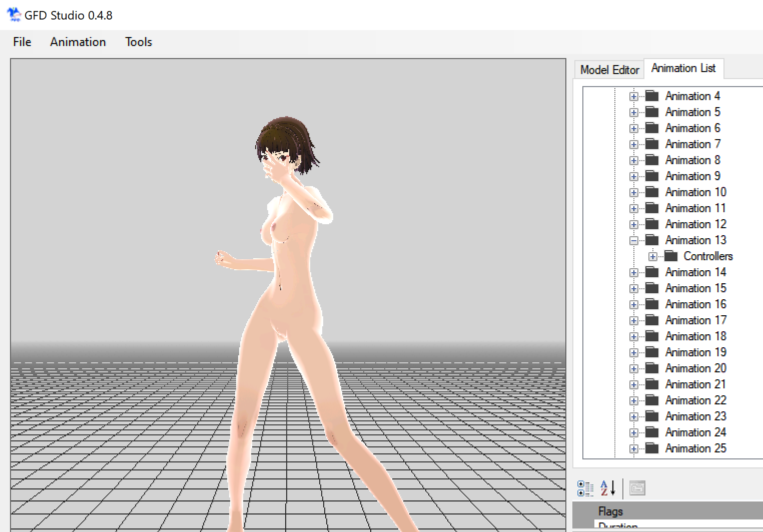Click the folder icon of Animation 10

[x=652, y=192]
